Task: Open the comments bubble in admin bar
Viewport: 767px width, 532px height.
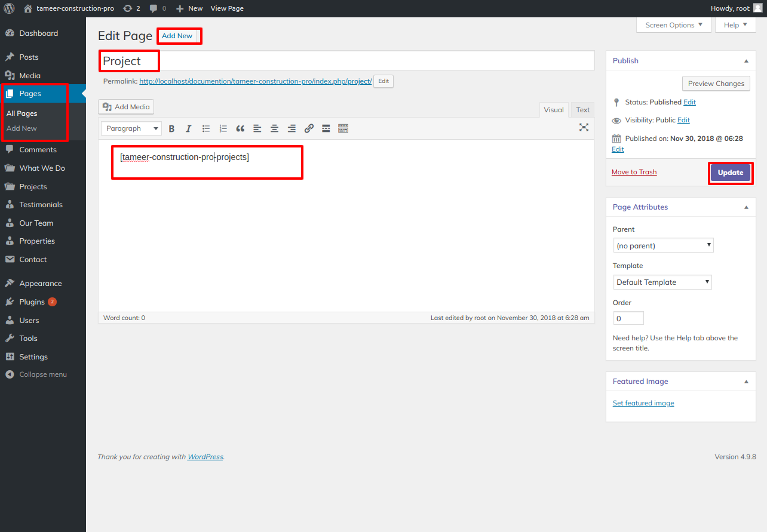Action: tap(158, 8)
